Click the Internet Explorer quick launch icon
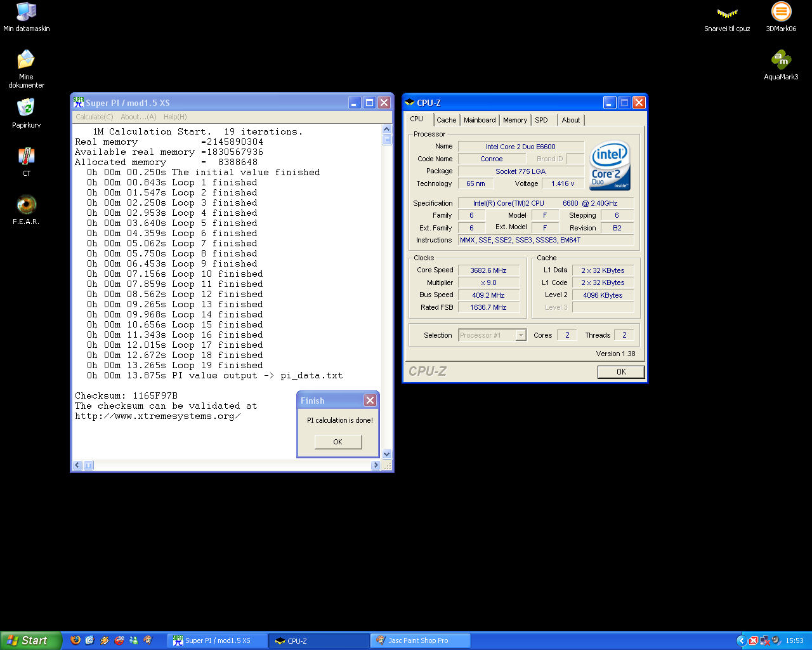Screen dimensions: 812x650 (90, 640)
